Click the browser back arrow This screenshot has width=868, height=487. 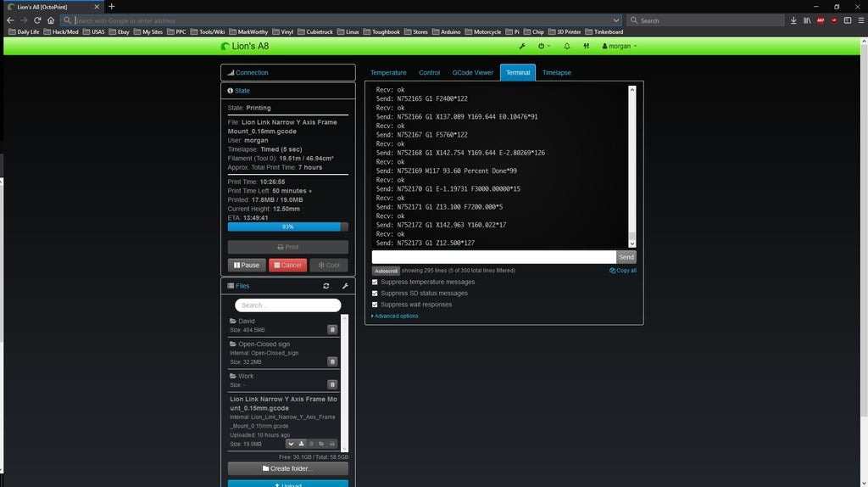coord(10,20)
